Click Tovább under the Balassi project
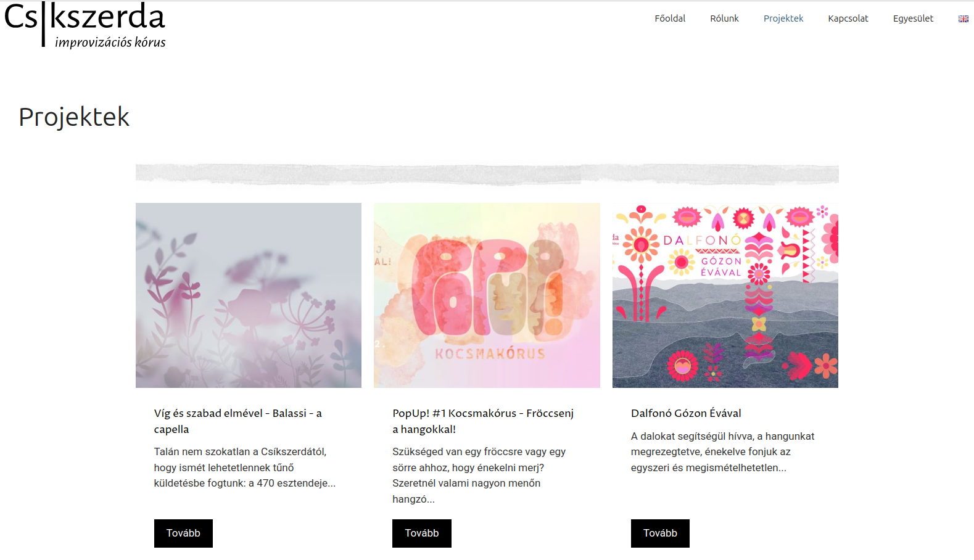 click(x=183, y=533)
